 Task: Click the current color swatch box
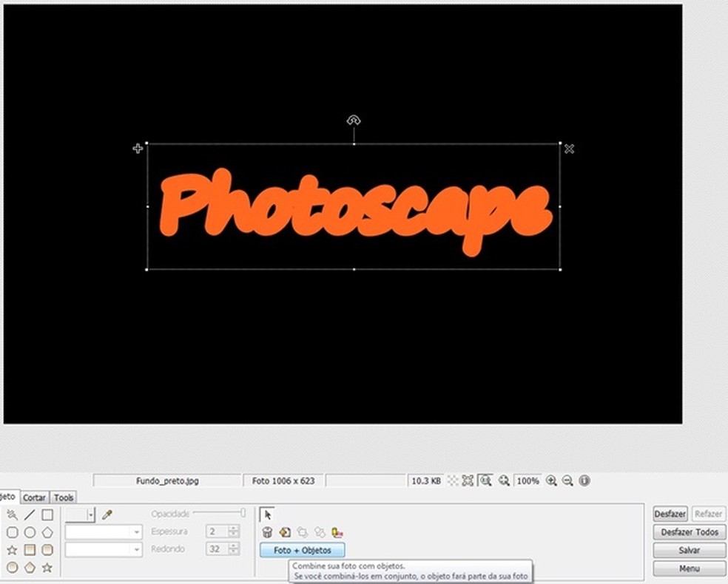pyautogui.click(x=76, y=515)
